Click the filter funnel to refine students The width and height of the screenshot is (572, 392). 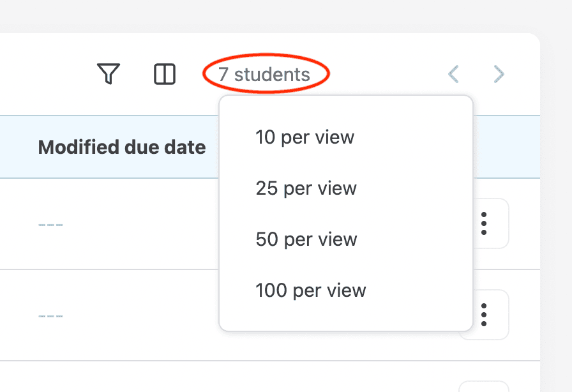point(108,73)
